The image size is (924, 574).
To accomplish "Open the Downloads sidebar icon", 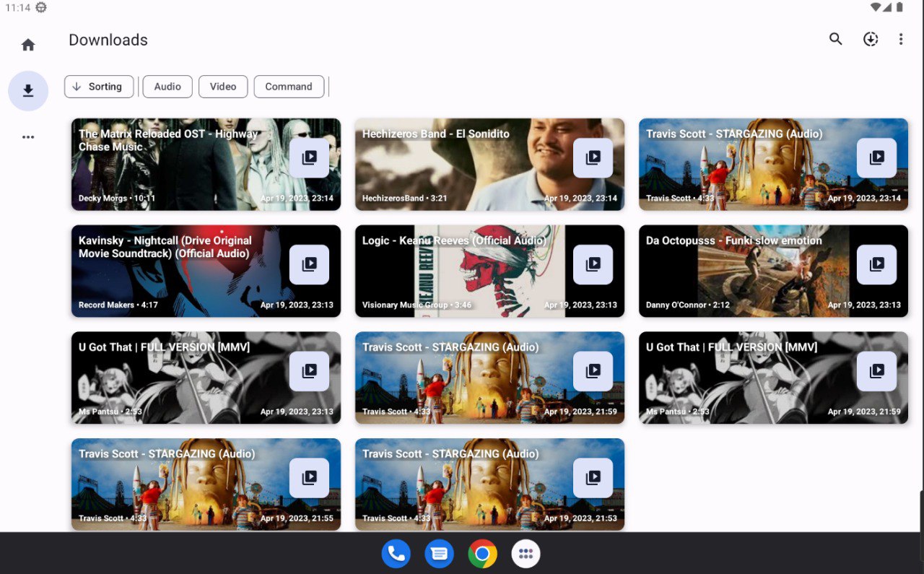I will point(28,91).
